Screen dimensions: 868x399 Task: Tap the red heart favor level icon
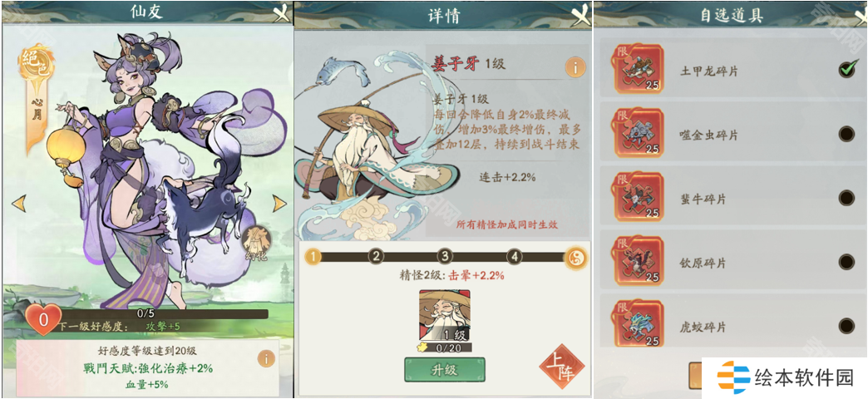[42, 319]
